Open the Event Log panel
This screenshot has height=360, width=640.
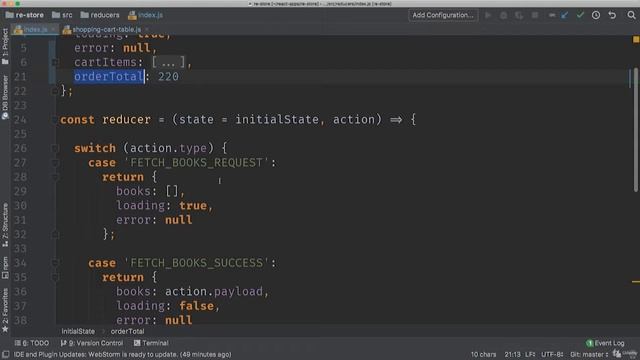605,343
